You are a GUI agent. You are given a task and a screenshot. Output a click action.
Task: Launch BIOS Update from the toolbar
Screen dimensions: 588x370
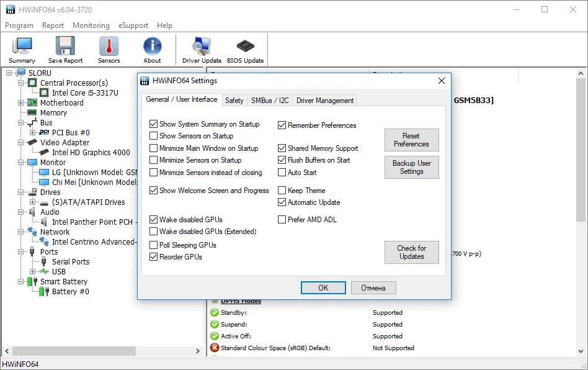[x=245, y=46]
